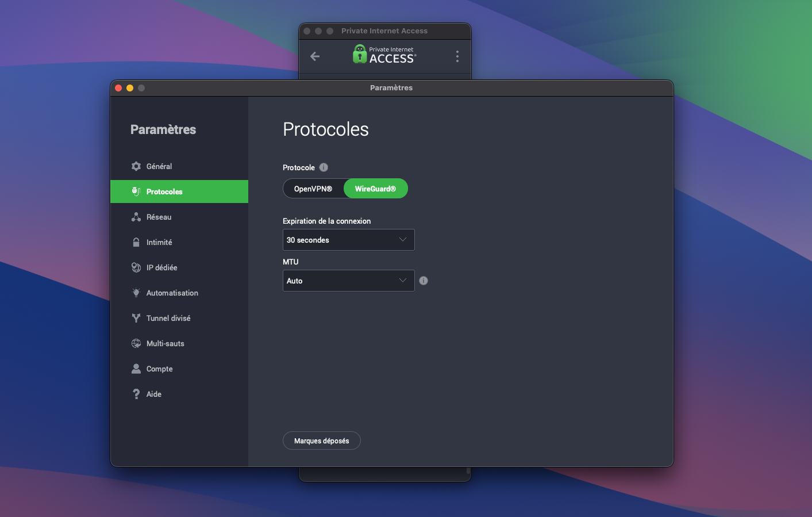This screenshot has height=517, width=812.
Task: Click the Automatisation lightbulb icon
Action: [x=136, y=293]
